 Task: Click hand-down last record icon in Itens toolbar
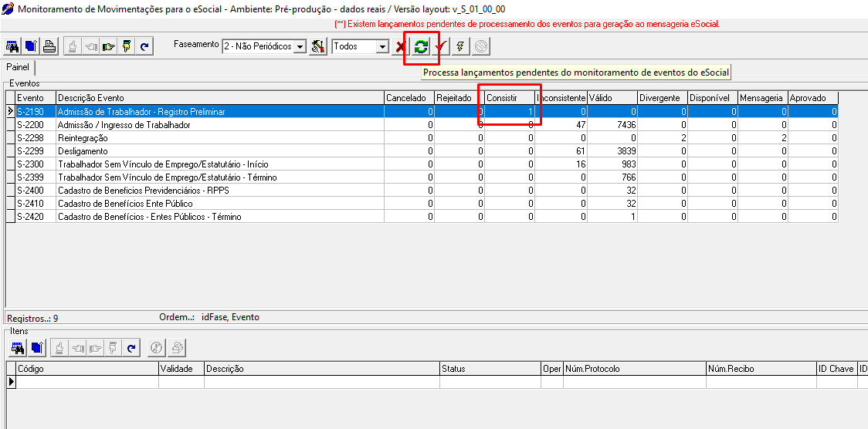tap(113, 348)
